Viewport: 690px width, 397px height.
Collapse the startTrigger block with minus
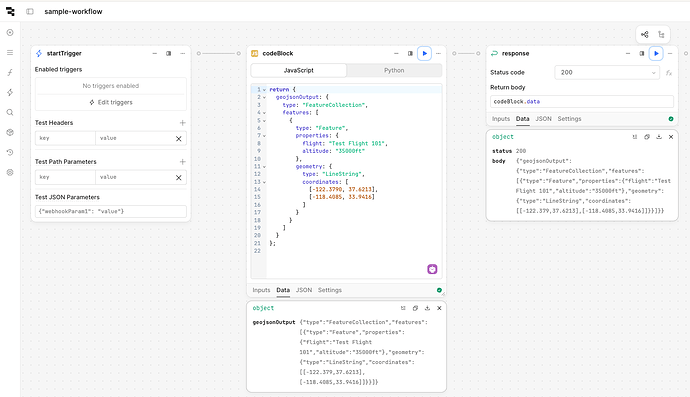tap(154, 53)
